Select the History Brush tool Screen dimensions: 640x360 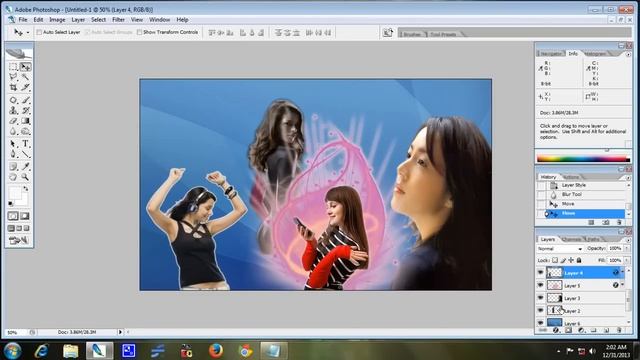(x=25, y=111)
